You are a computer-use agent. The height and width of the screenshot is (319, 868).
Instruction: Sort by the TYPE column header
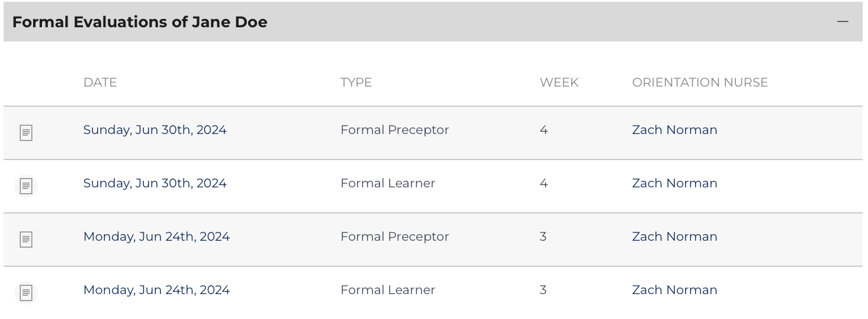356,82
